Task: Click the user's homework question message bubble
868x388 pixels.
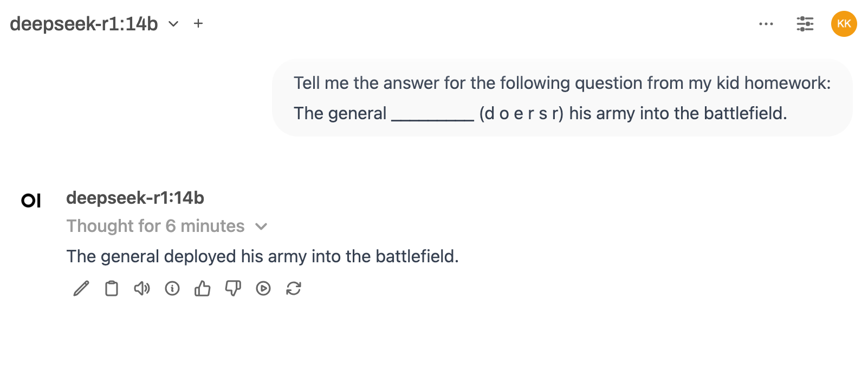Action: tap(562, 98)
